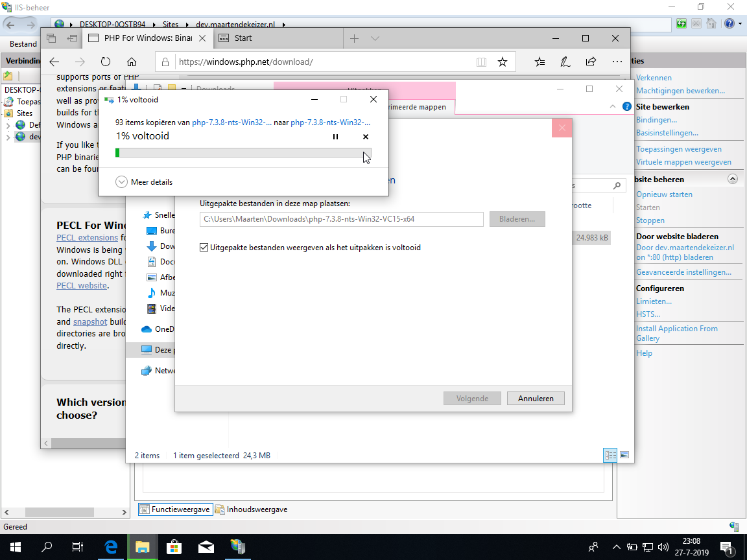Click Edge's back arrow button

pyautogui.click(x=54, y=62)
